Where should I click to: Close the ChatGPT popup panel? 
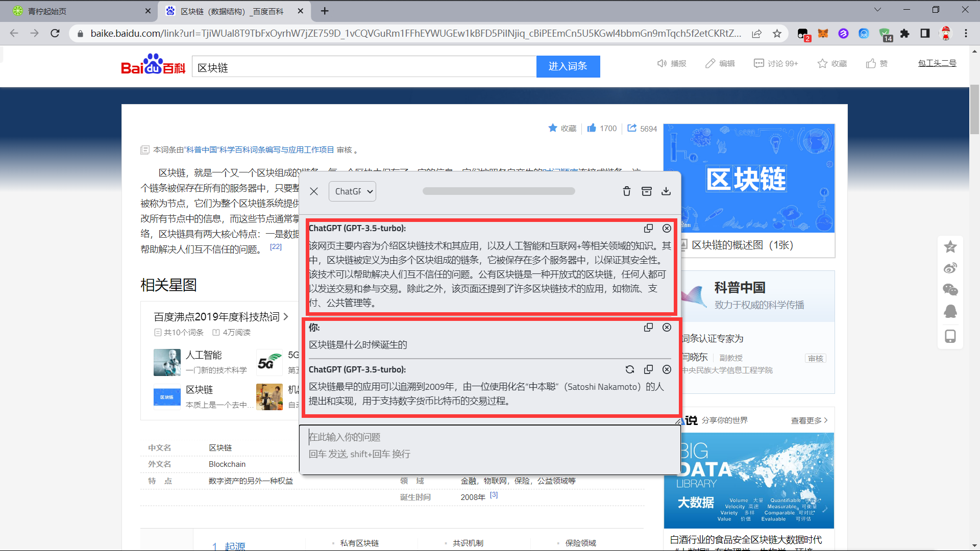pos(314,191)
